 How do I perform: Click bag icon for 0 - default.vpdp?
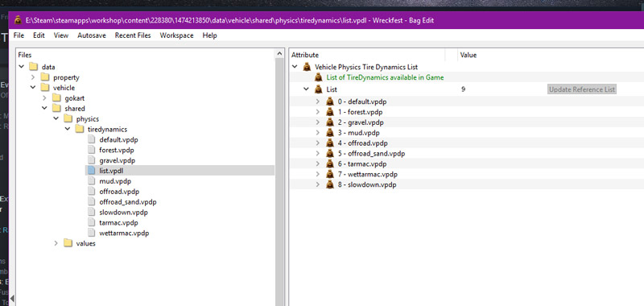(x=330, y=101)
